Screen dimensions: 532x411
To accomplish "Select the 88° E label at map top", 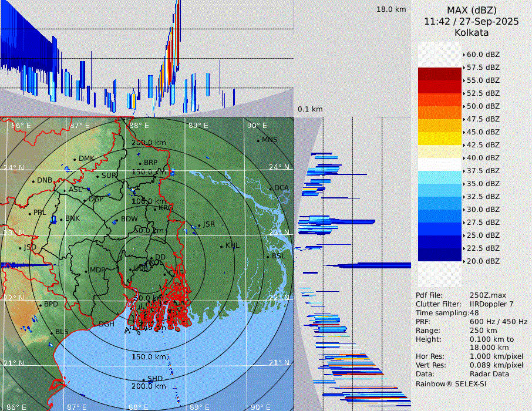I will [139, 126].
